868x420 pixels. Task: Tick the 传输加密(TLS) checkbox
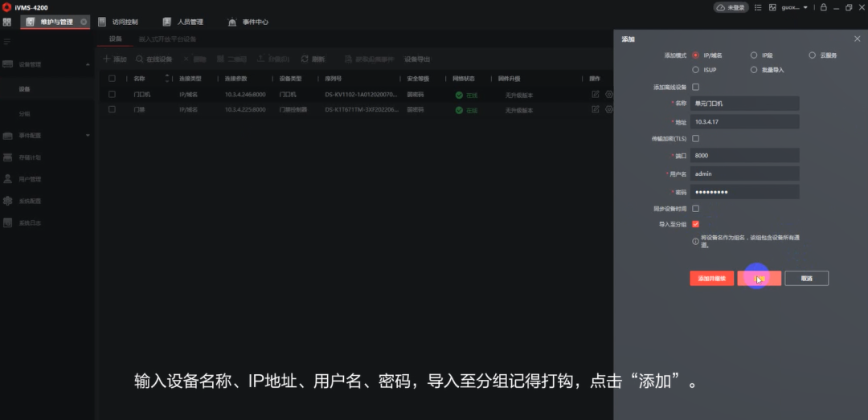click(695, 138)
